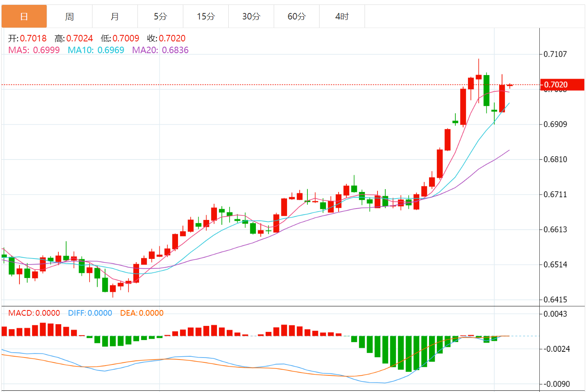Click the DIFF value label

pos(90,313)
